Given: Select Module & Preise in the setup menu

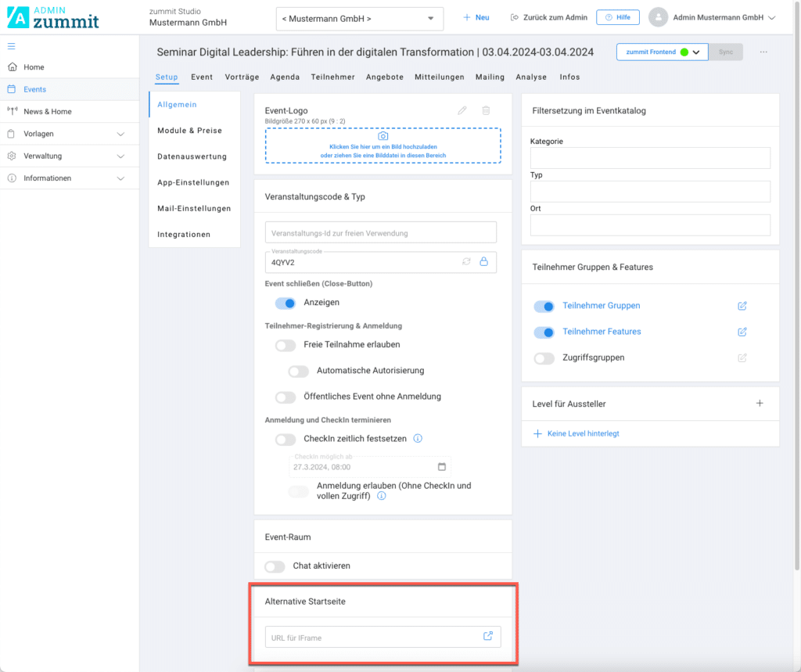Looking at the screenshot, I should [189, 131].
